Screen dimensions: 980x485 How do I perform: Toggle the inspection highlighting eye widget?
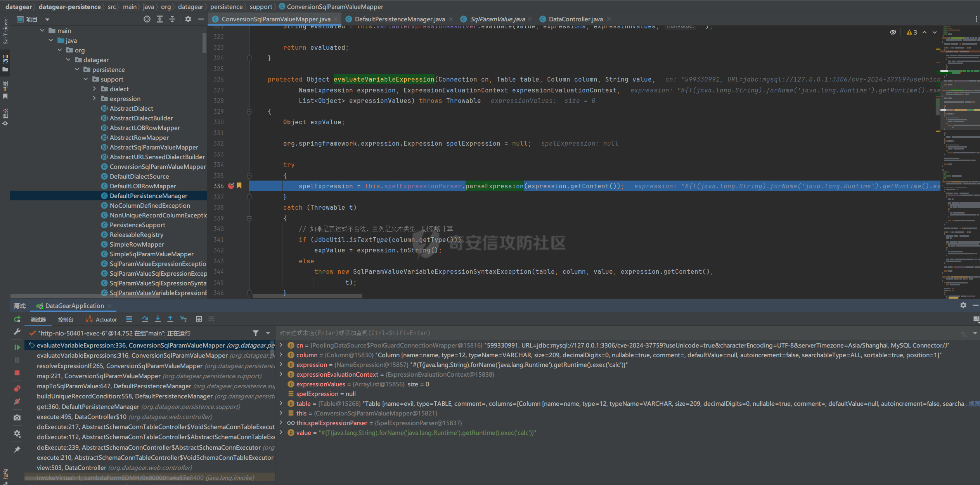click(x=893, y=32)
